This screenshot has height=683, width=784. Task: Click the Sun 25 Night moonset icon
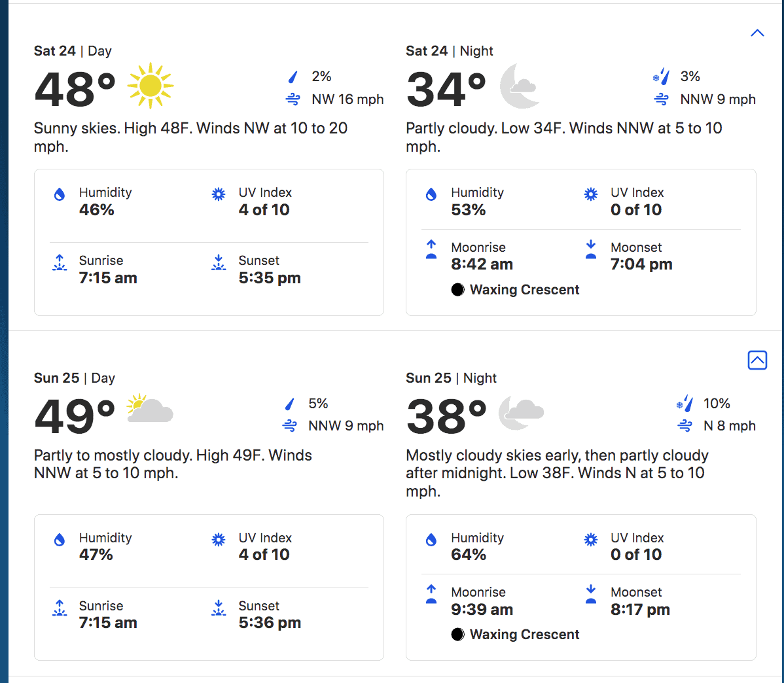tap(590, 594)
